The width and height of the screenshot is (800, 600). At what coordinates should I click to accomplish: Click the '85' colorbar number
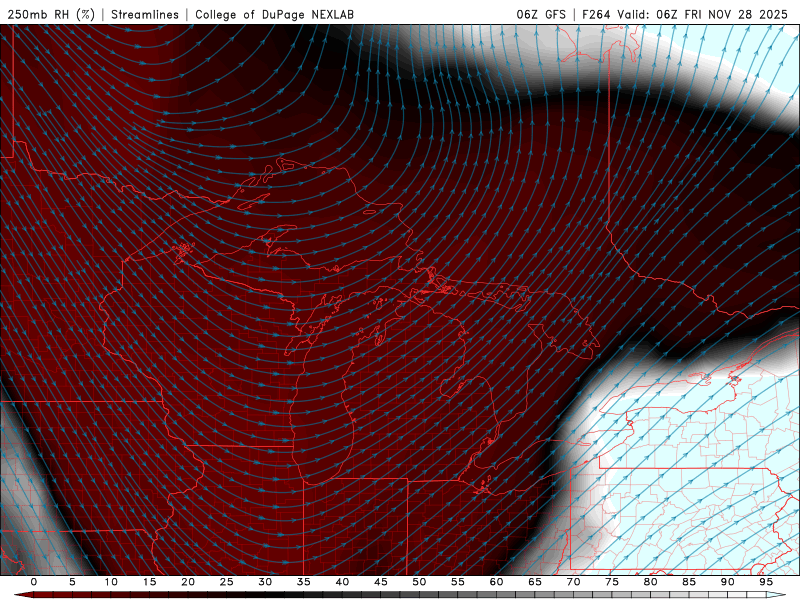click(x=688, y=582)
